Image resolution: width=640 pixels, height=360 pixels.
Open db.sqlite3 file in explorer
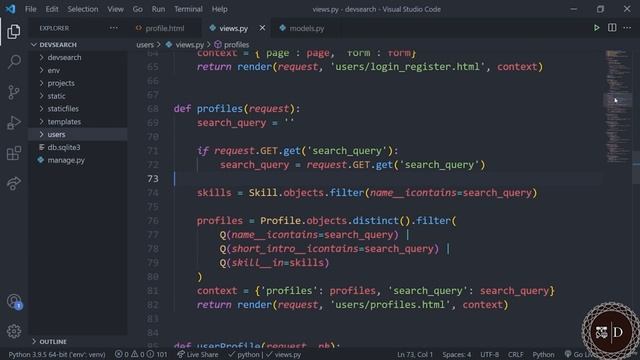64,147
